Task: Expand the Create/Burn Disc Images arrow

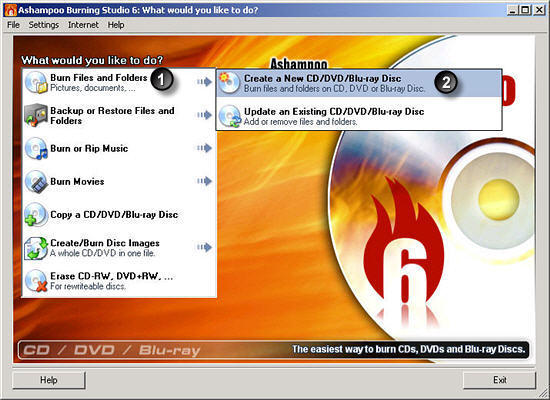Action: (204, 247)
